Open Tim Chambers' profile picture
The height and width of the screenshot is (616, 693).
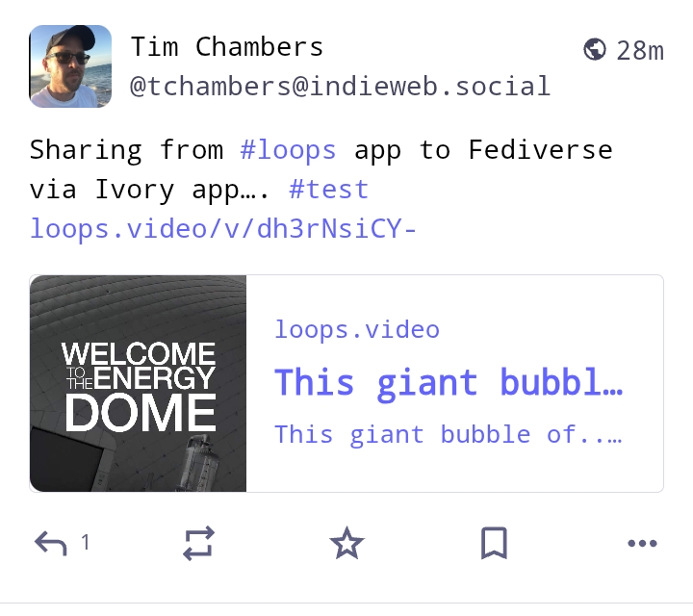70,66
